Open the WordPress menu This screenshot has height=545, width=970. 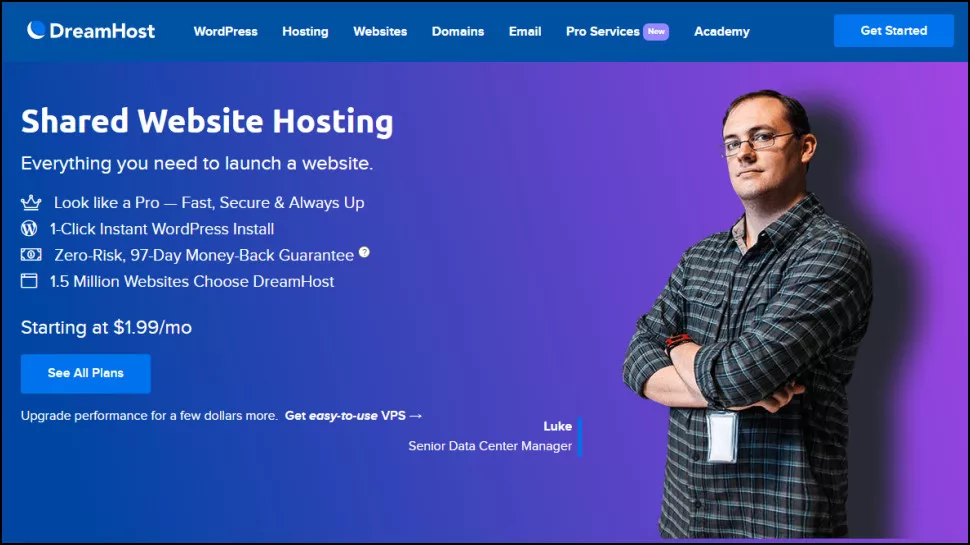pos(225,32)
